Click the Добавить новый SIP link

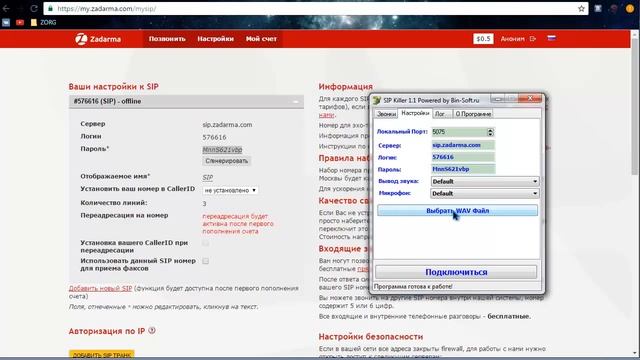tap(100, 288)
